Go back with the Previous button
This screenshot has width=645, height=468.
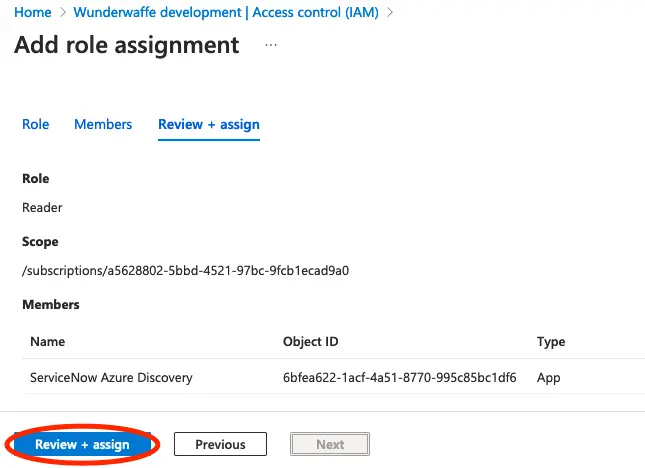pyautogui.click(x=220, y=444)
